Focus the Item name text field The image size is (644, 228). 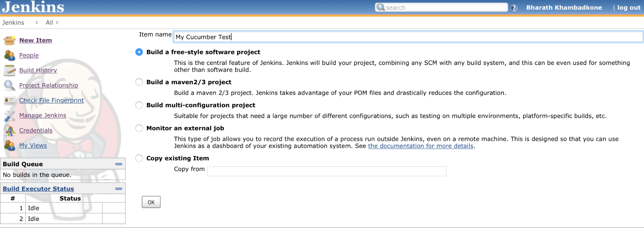click(x=408, y=37)
